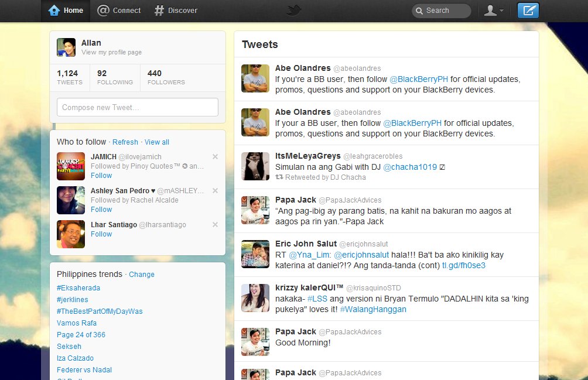
Task: Open the compose new tweet quill icon
Action: (527, 10)
